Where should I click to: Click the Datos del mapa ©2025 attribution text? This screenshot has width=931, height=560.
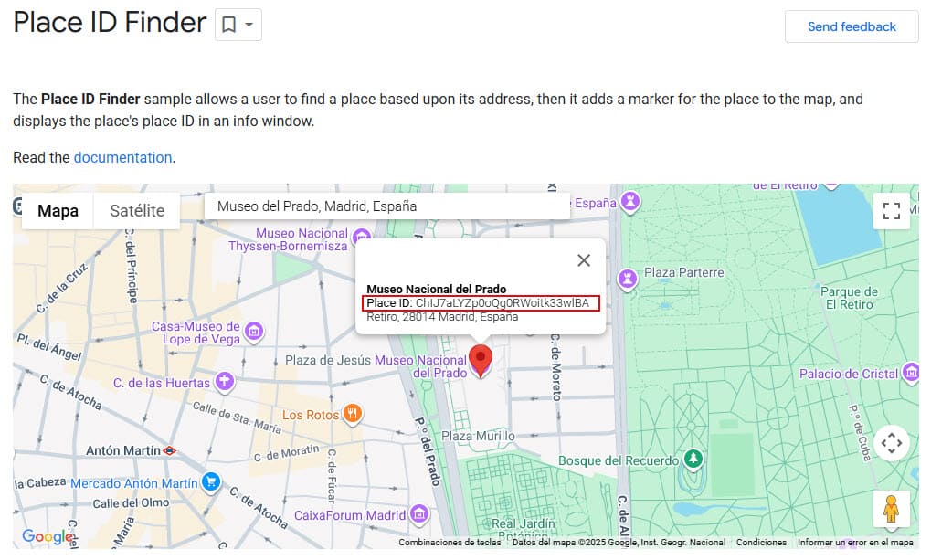point(619,542)
